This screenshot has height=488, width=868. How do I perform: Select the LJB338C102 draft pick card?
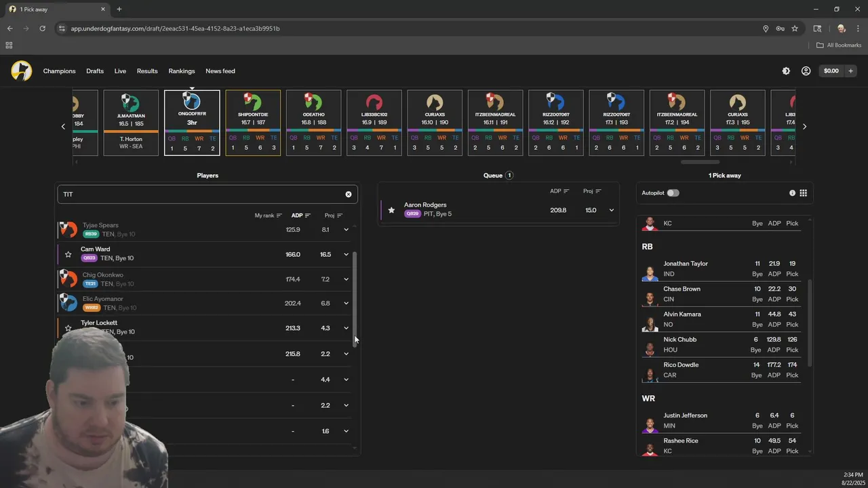pyautogui.click(x=374, y=123)
